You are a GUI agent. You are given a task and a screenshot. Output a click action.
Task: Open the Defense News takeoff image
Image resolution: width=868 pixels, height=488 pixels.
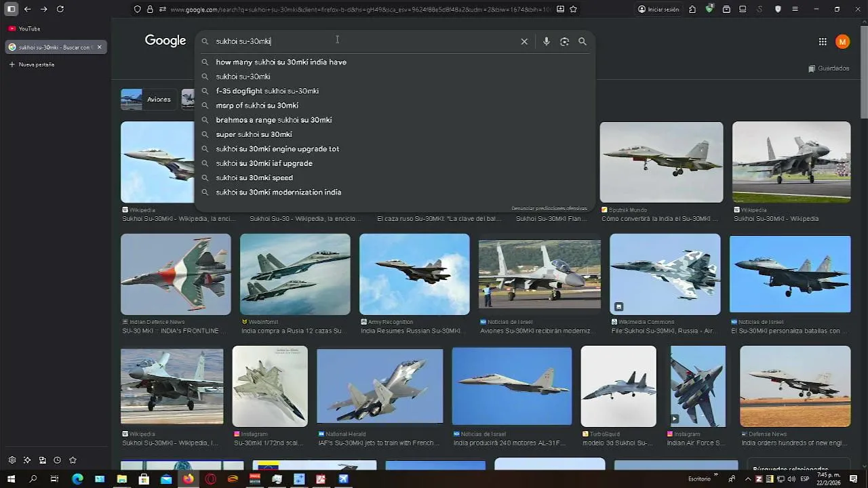pos(795,386)
